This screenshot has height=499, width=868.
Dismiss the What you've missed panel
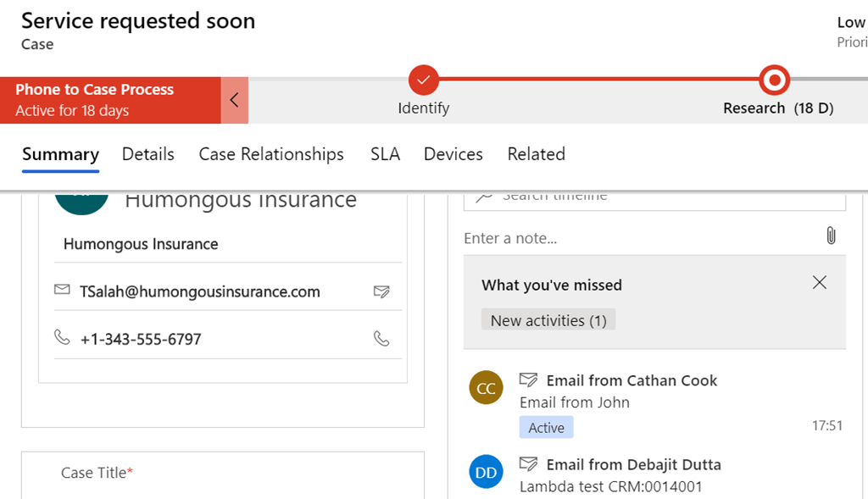819,283
